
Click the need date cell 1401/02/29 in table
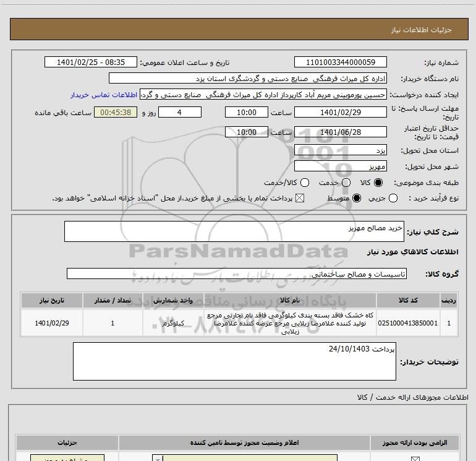click(x=51, y=323)
